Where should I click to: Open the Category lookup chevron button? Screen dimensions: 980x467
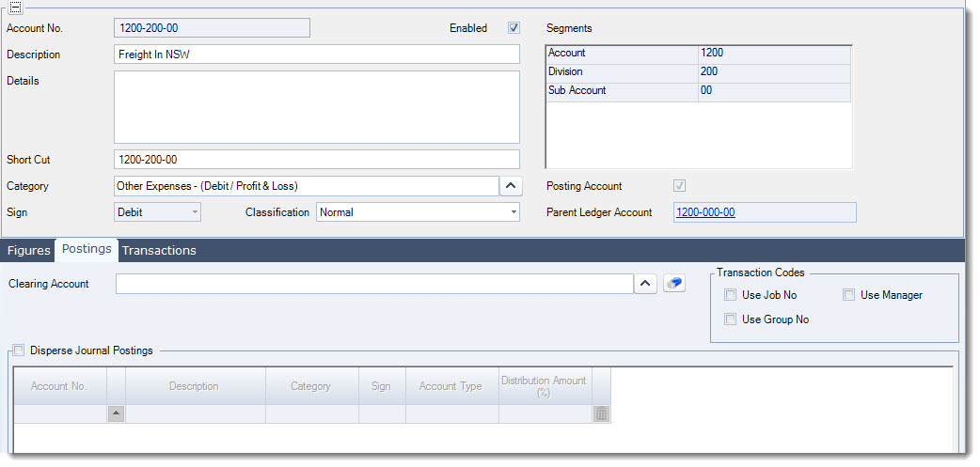[511, 186]
